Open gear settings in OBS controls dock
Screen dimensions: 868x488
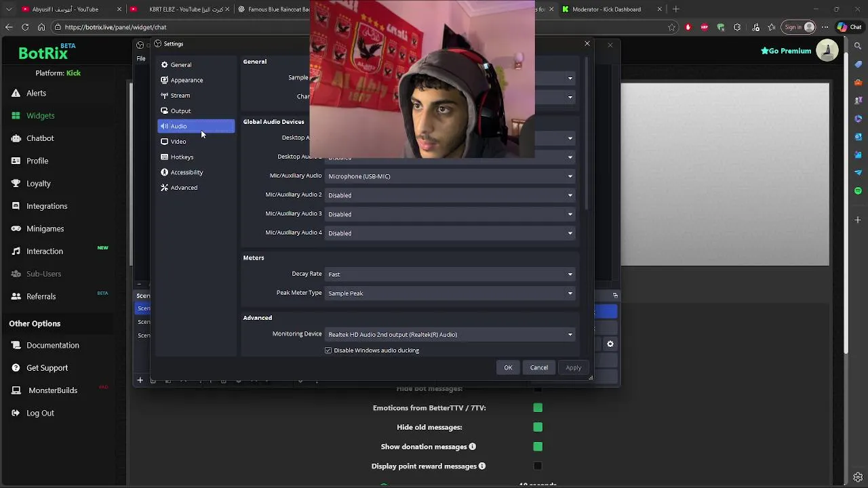point(610,344)
